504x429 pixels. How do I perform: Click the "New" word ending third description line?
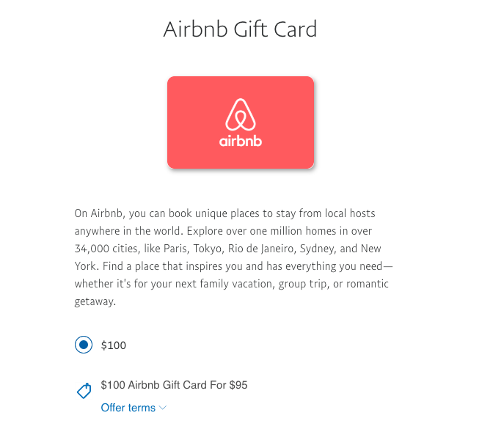370,249
